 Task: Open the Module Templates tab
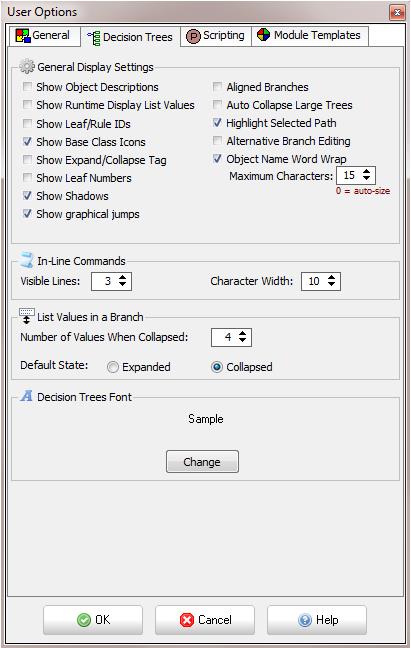[309, 36]
